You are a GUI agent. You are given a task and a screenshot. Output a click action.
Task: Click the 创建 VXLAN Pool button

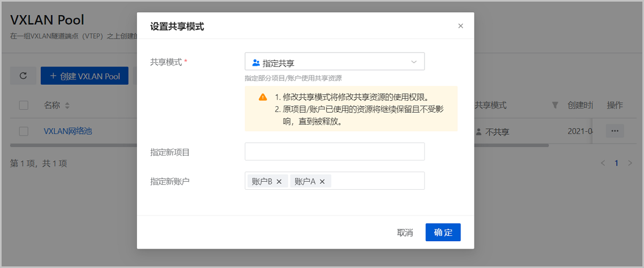tap(85, 76)
